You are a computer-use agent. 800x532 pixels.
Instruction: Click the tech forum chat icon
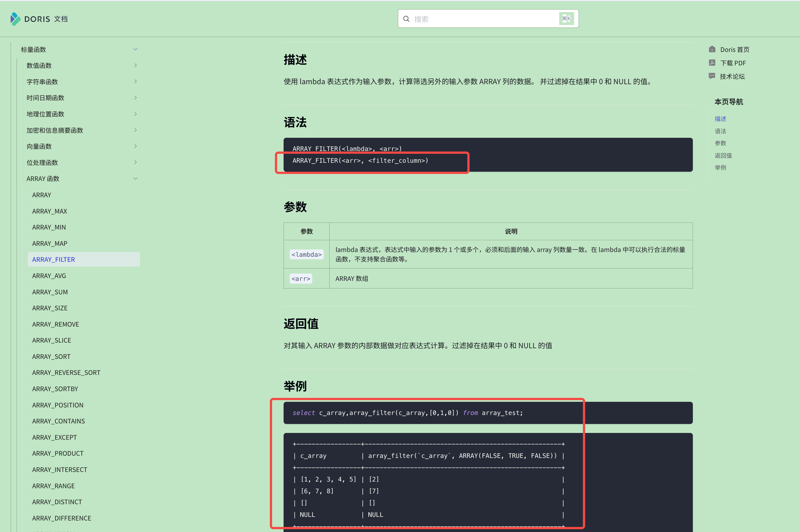(x=712, y=76)
